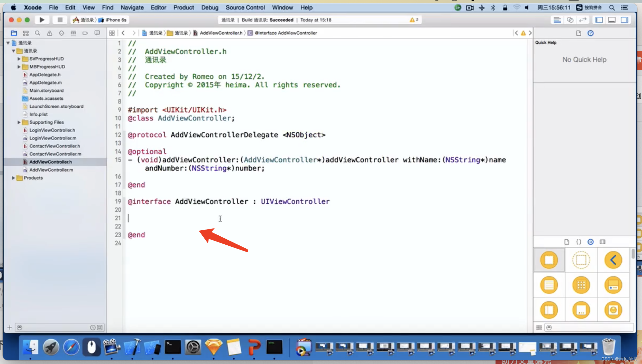Select LoginViewControllerh in file navigator

52,129
